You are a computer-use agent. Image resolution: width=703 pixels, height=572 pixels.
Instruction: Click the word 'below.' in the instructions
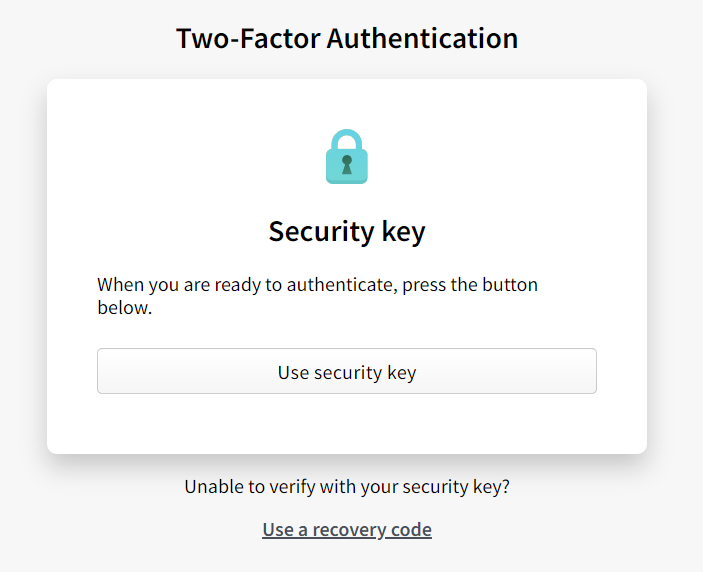[x=124, y=308]
